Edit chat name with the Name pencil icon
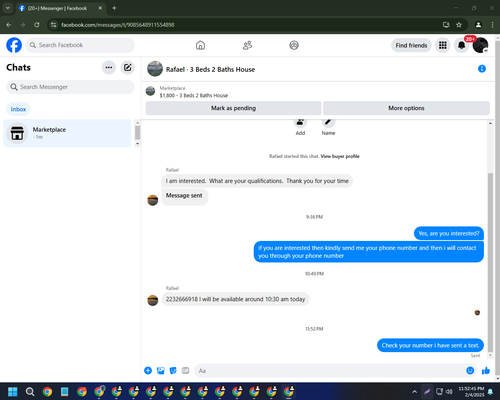The width and height of the screenshot is (500, 400). (x=328, y=124)
